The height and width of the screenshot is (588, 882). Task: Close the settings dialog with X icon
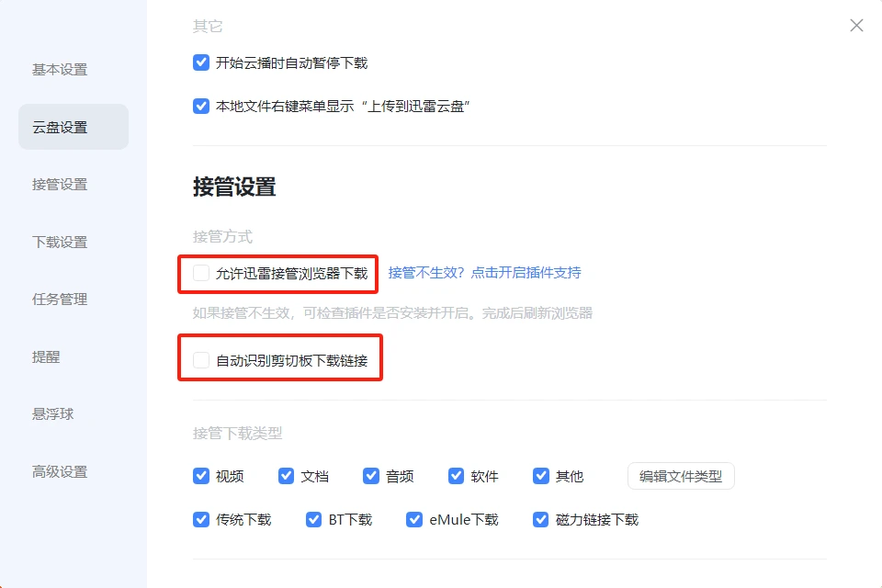tap(856, 26)
